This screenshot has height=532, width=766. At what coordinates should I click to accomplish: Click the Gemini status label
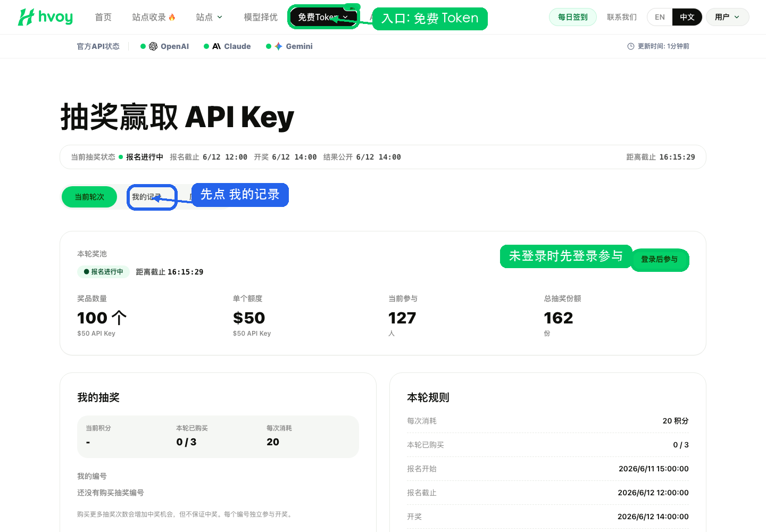[x=299, y=46]
